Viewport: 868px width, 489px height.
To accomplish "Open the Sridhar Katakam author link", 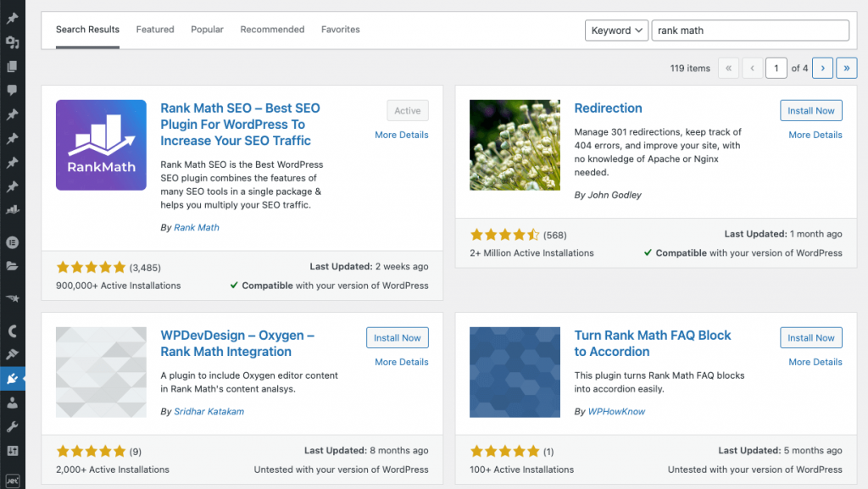I will tap(209, 412).
